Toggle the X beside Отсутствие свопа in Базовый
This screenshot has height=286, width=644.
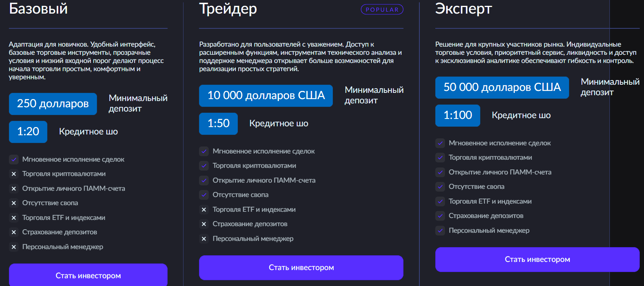pos(14,203)
